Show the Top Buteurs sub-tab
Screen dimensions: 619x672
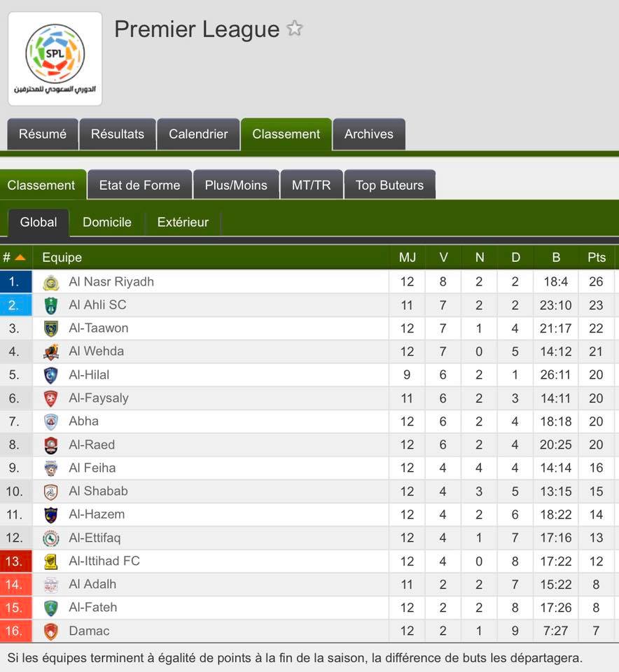[389, 185]
